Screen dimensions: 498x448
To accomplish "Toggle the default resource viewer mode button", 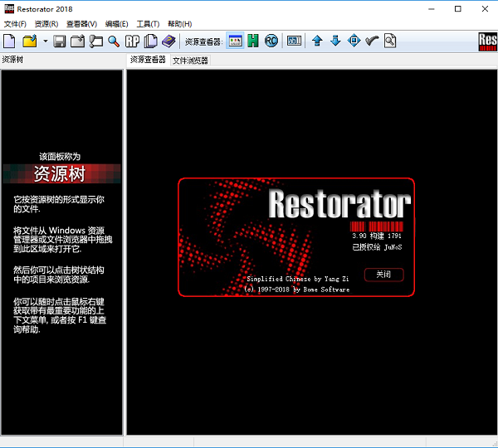I will (x=235, y=41).
